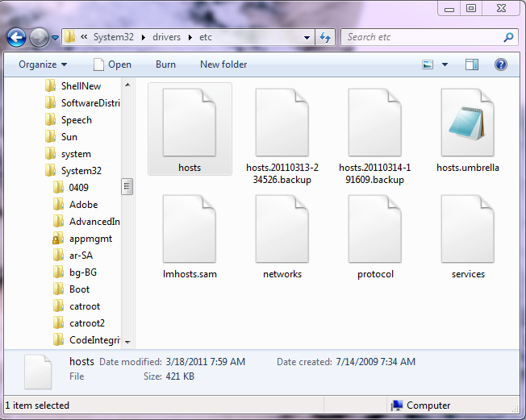Expand arrow after drivers in path
Screen dimensions: 526x420
tap(190, 37)
